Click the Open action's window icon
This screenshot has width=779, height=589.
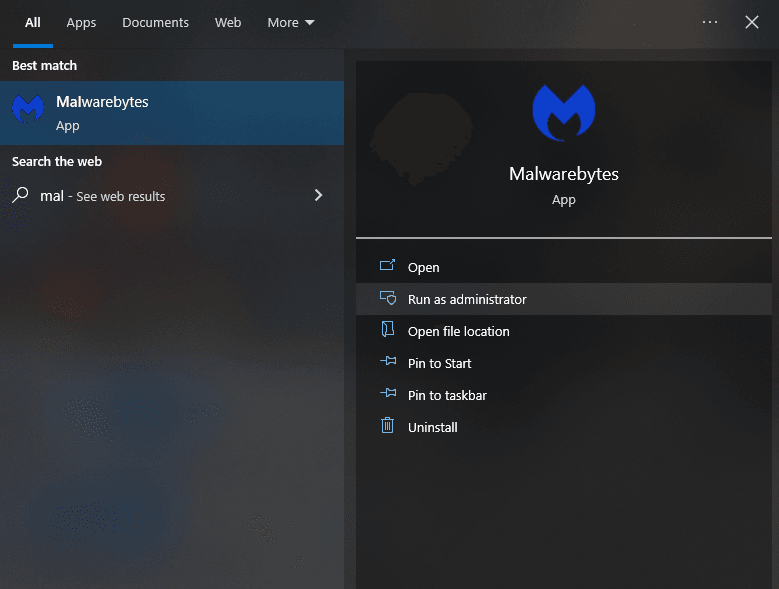[388, 267]
